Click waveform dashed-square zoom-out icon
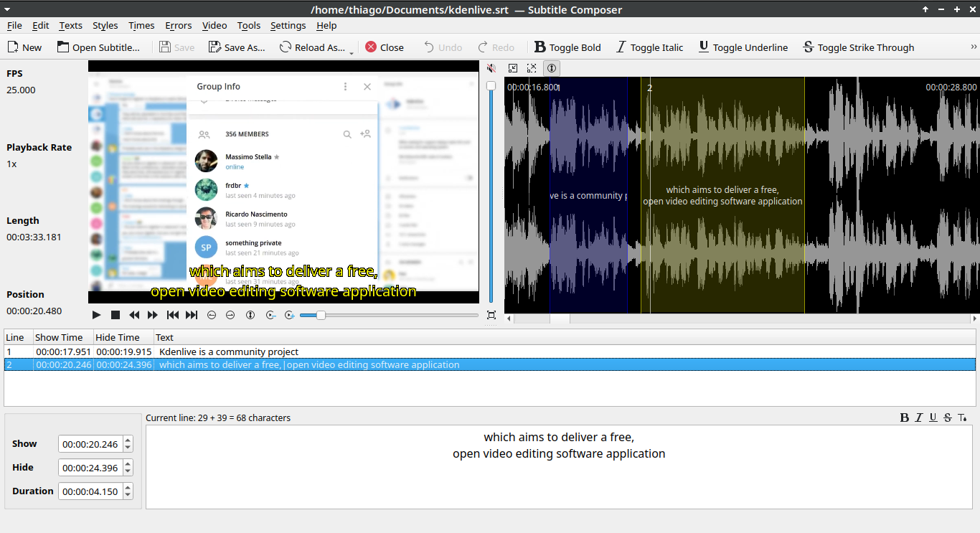The width and height of the screenshot is (980, 533). coord(532,68)
